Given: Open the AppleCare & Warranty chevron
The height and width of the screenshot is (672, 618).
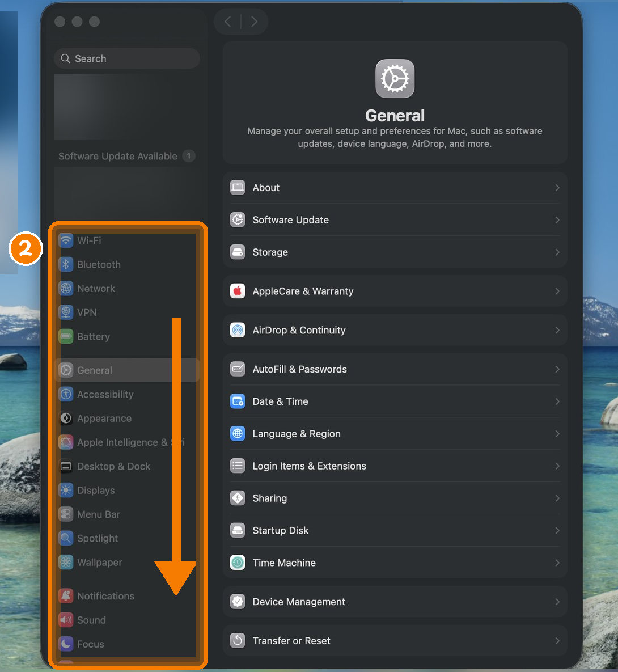Looking at the screenshot, I should 557,291.
